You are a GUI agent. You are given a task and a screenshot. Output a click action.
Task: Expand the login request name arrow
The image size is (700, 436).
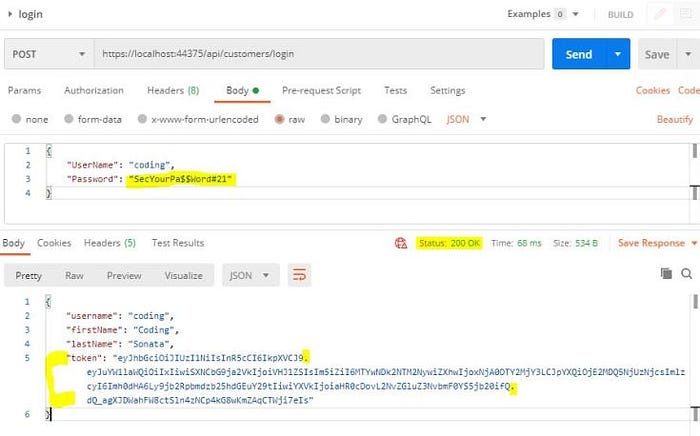click(10, 14)
